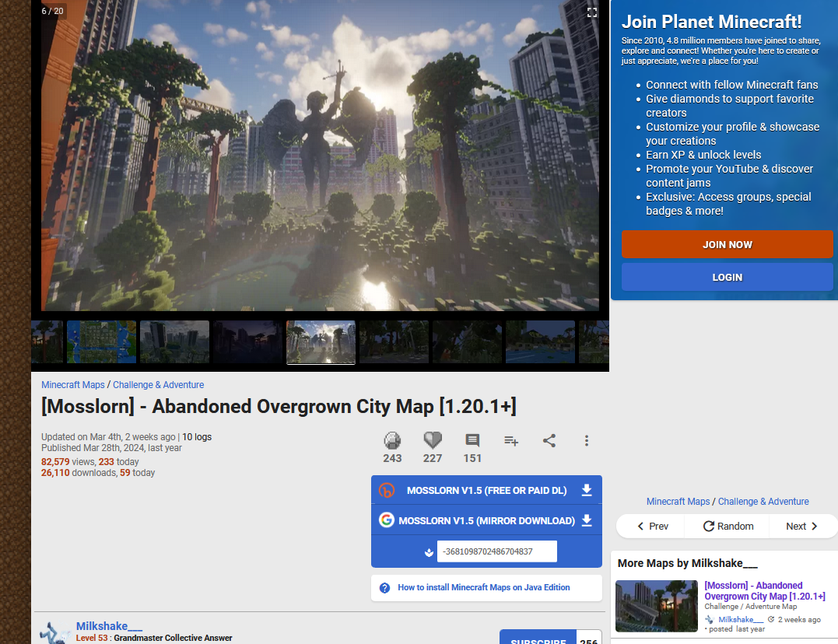Download MOSSLORN V1.5 (MIRROR DOWNLOAD)
The image size is (838, 644).
[486, 520]
